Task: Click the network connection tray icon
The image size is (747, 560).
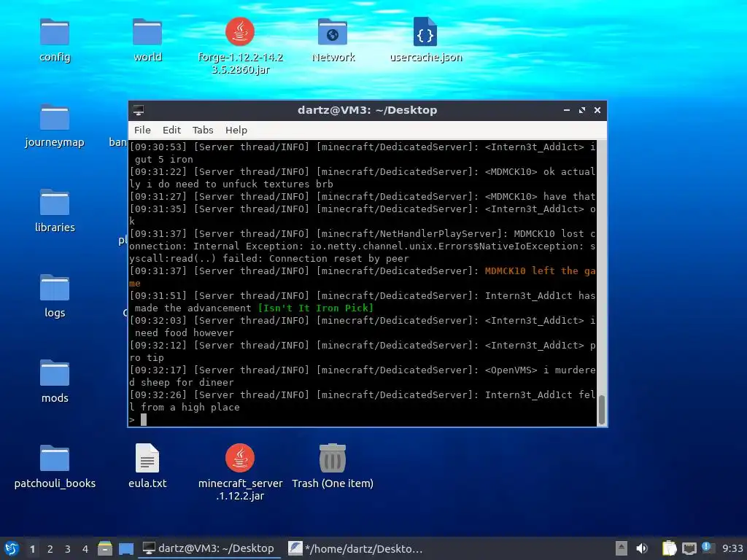Action: (689, 548)
